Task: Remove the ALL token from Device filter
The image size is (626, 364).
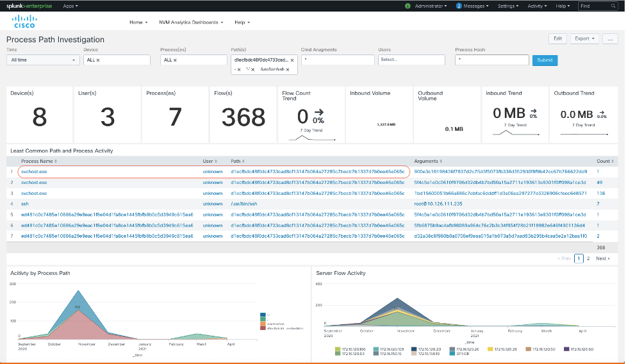Action: 98,60
